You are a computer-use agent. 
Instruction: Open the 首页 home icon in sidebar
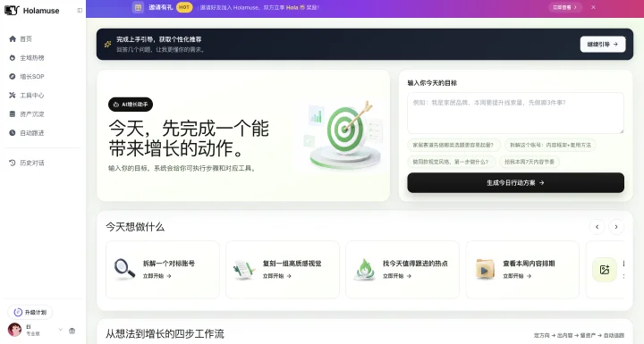(13, 39)
